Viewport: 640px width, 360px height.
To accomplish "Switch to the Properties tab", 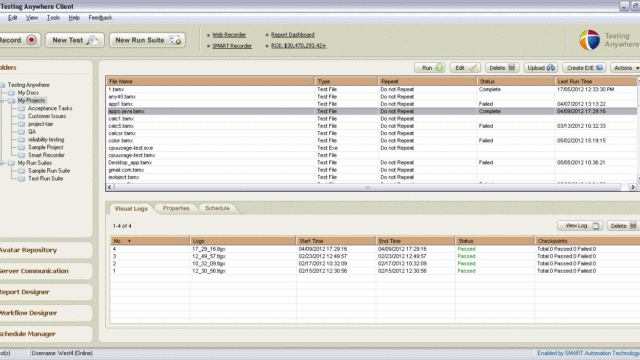I will (x=176, y=208).
